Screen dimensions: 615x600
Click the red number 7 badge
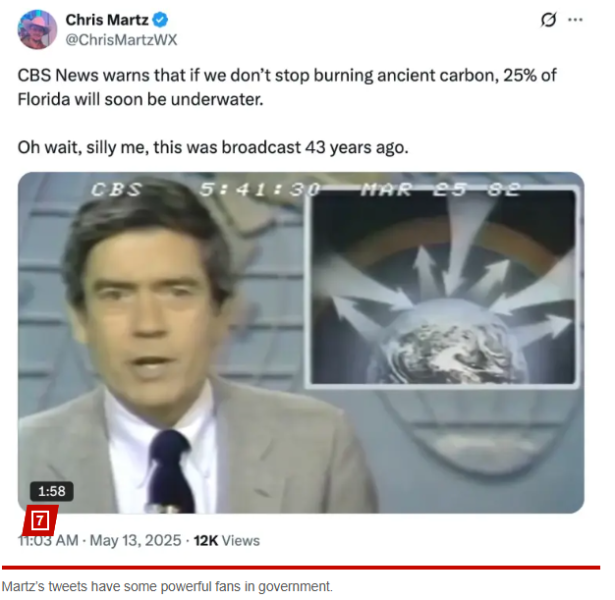(40, 521)
